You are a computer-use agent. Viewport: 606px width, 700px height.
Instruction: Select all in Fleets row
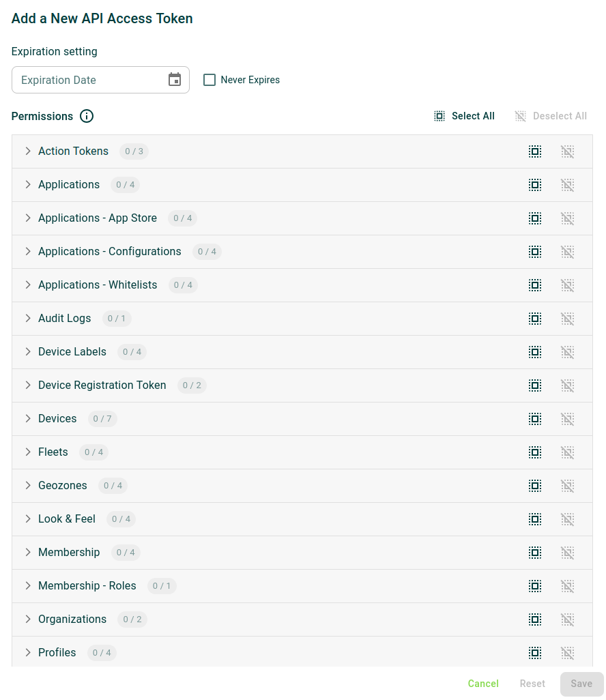[x=535, y=452]
